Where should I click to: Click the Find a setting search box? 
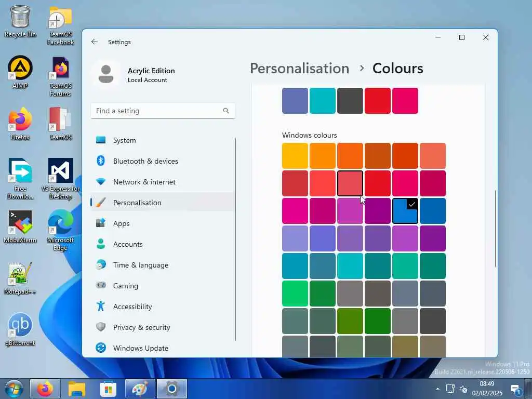click(x=163, y=111)
